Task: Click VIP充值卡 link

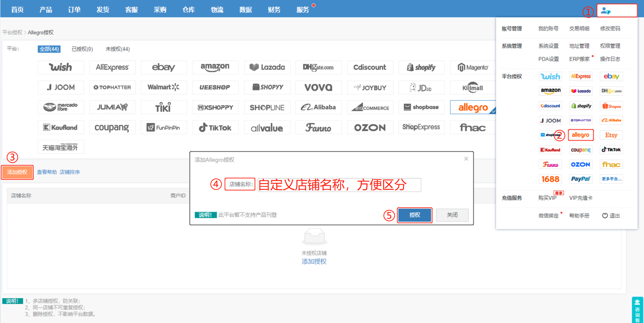Action: pyautogui.click(x=581, y=198)
